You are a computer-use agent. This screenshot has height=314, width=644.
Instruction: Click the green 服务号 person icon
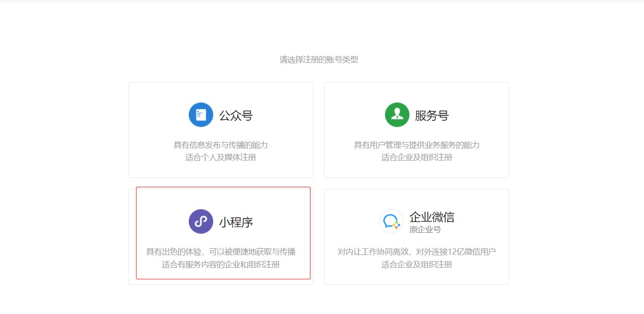397,115
